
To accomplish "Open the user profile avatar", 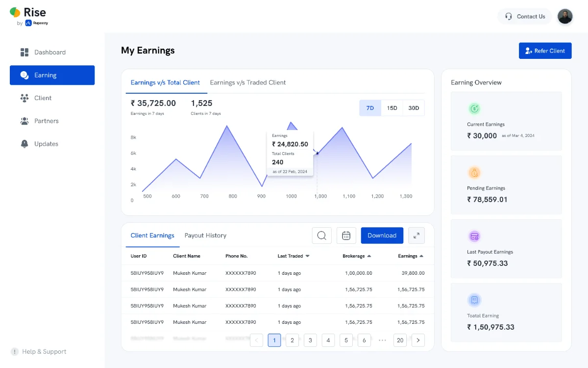I will (x=565, y=16).
